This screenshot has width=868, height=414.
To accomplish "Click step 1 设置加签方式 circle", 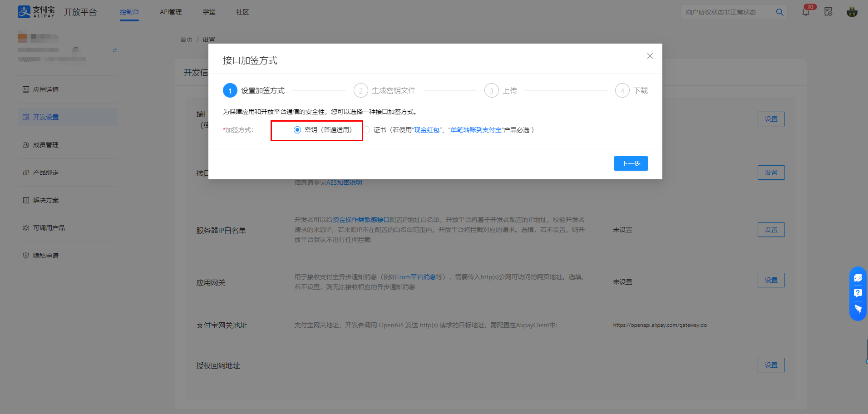I will (x=230, y=91).
